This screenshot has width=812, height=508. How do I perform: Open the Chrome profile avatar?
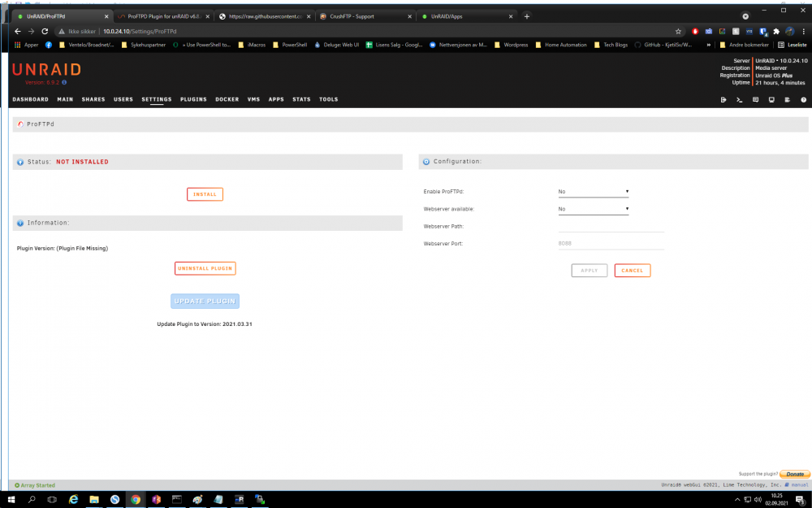point(790,31)
